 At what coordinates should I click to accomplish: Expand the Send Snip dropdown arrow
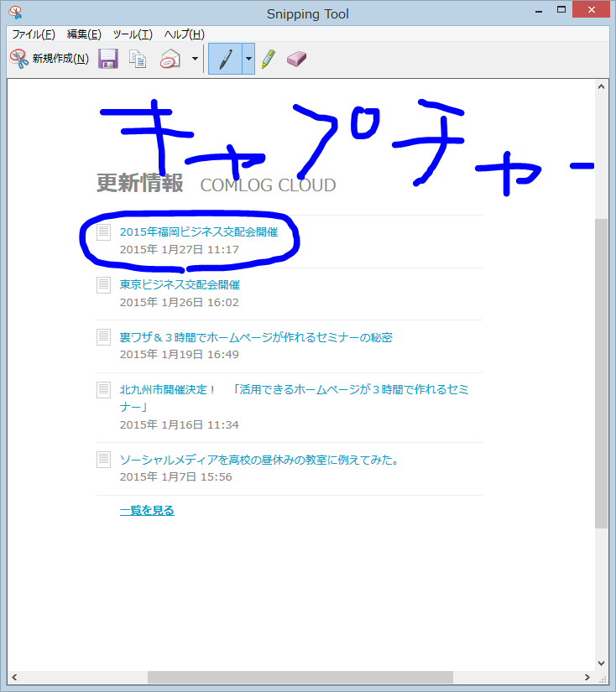point(195,59)
